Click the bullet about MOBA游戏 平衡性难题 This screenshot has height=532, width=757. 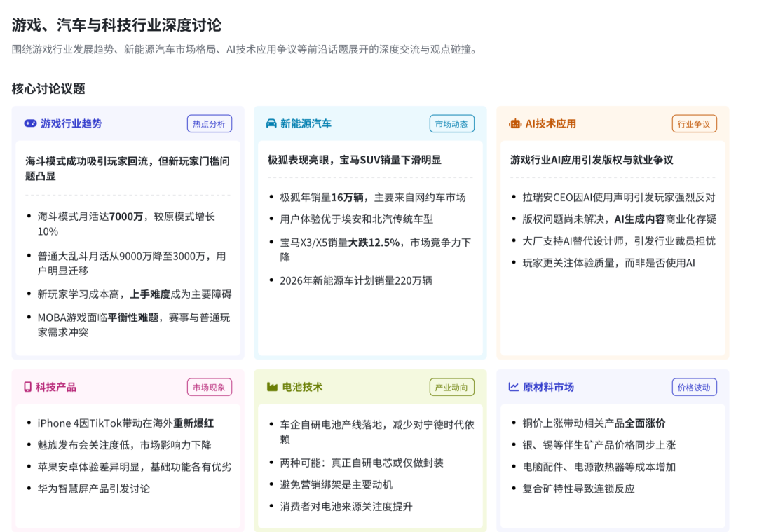tap(134, 325)
